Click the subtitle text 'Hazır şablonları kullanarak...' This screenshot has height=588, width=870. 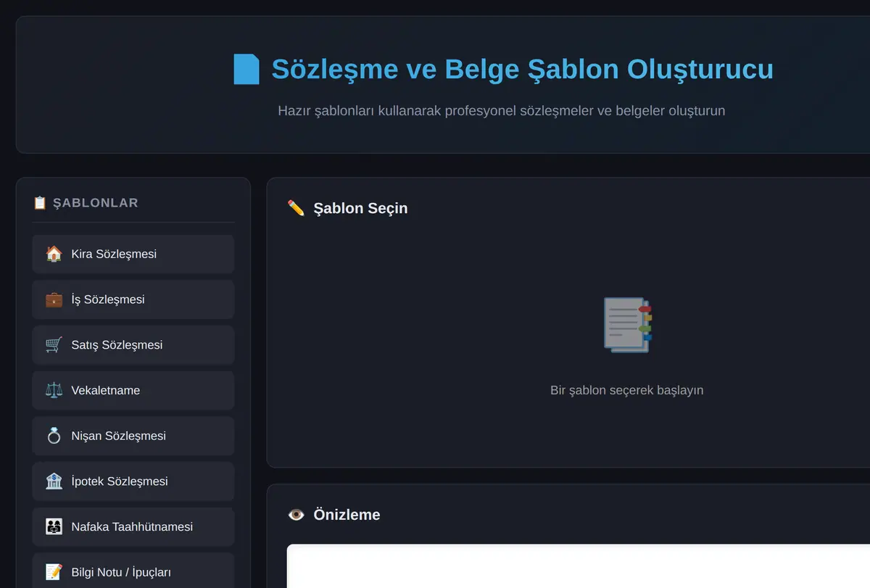click(502, 111)
